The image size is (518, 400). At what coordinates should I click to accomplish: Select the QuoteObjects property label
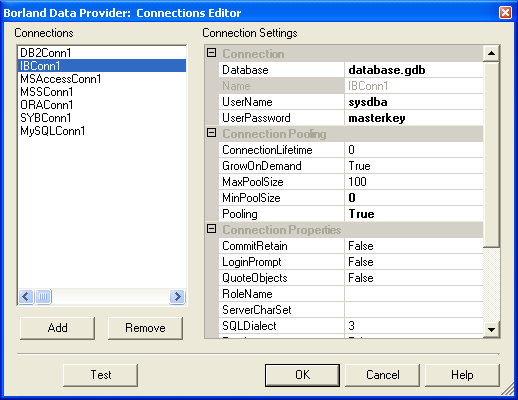(x=281, y=278)
